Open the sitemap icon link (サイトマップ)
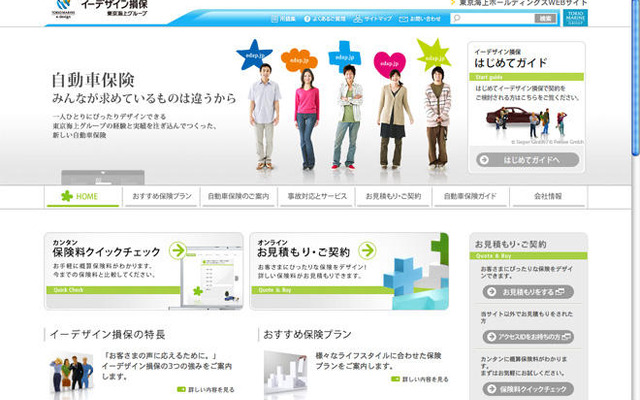The width and height of the screenshot is (640, 400). 373,19
